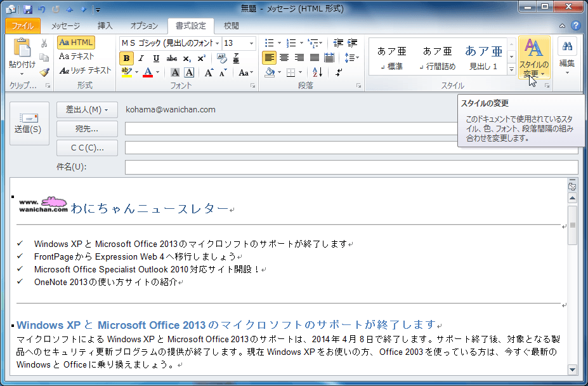Viewport: 588px width, 386px height.
Task: Click the C C(C)... button
Action: [x=87, y=148]
